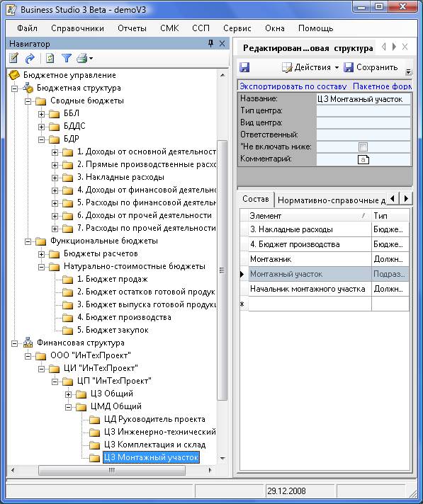
Task: Expand 3. Накладные расходы tree node
Action: pos(55,178)
